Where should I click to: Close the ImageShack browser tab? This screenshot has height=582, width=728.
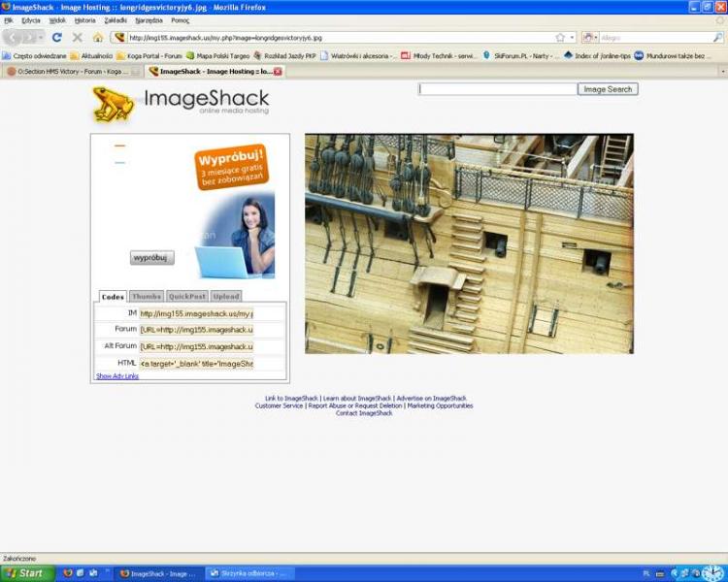[x=278, y=72]
